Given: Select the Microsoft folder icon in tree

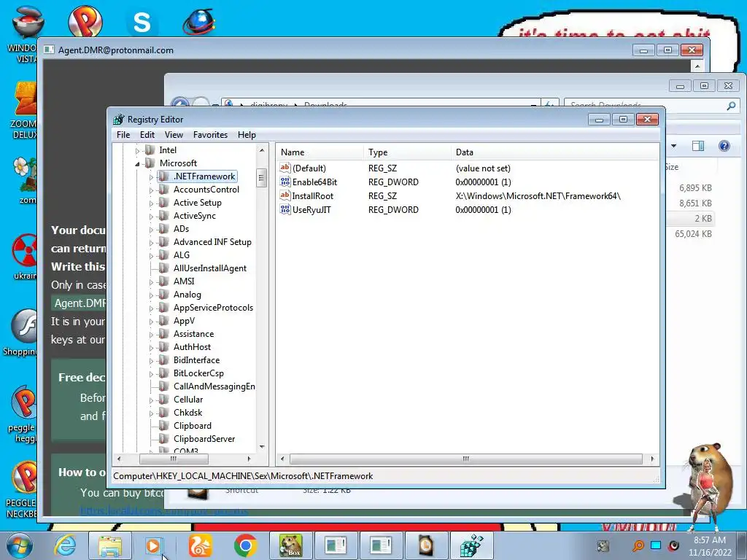Looking at the screenshot, I should pos(150,163).
